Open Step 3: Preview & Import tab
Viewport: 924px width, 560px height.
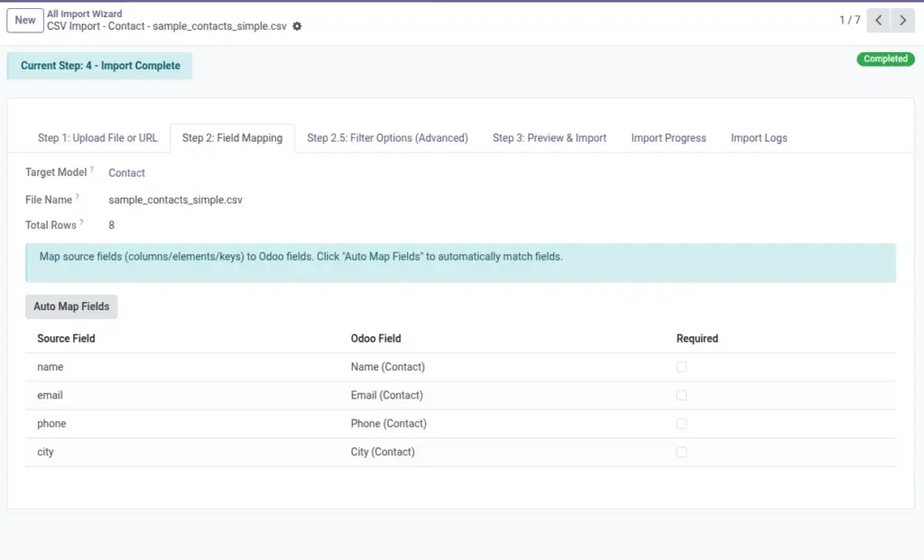(x=550, y=138)
